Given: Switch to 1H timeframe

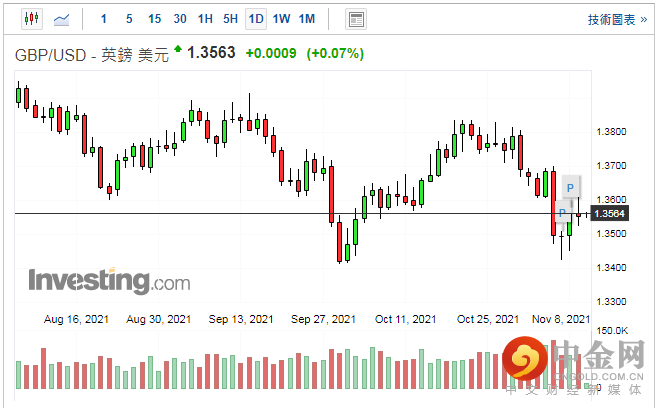Looking at the screenshot, I should pos(205,19).
